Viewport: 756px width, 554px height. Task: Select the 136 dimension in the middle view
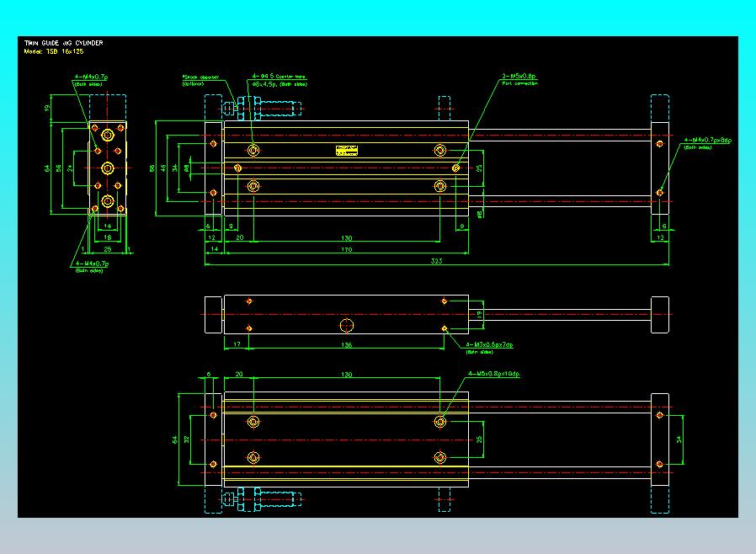tap(346, 344)
